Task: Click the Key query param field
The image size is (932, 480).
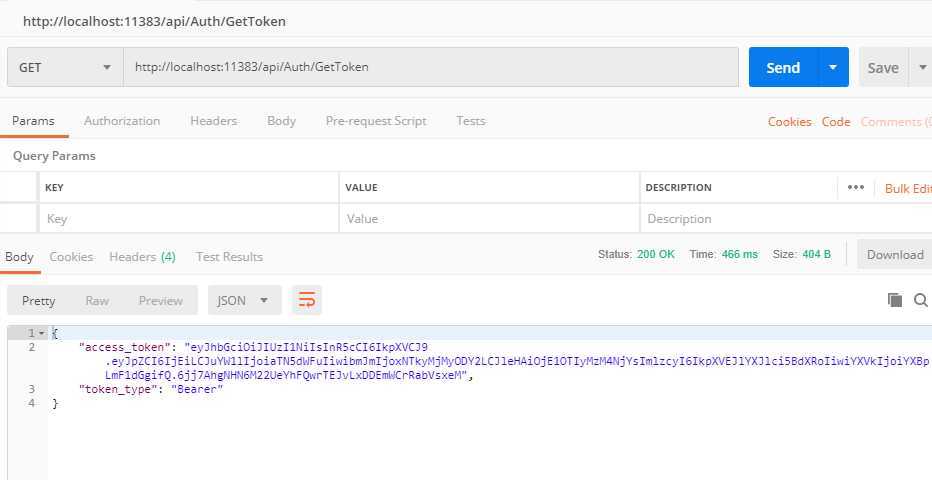Action: point(188,219)
